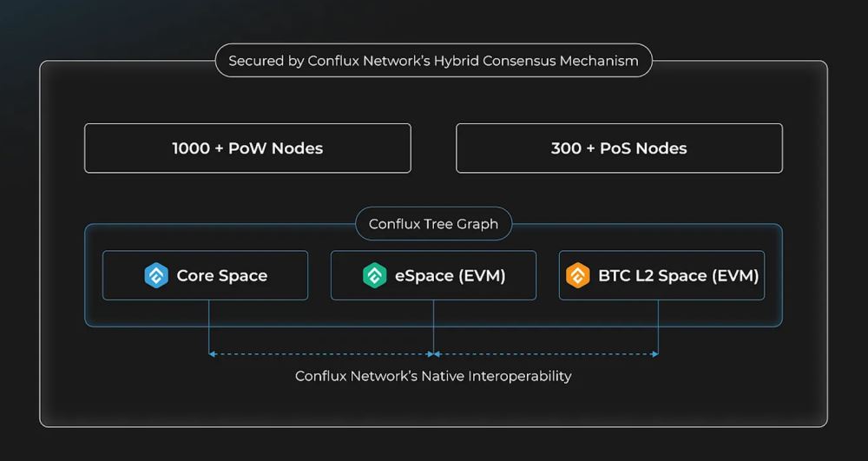The height and width of the screenshot is (461, 868).
Task: Click the Native Interoperability caption text
Action: [x=433, y=376]
